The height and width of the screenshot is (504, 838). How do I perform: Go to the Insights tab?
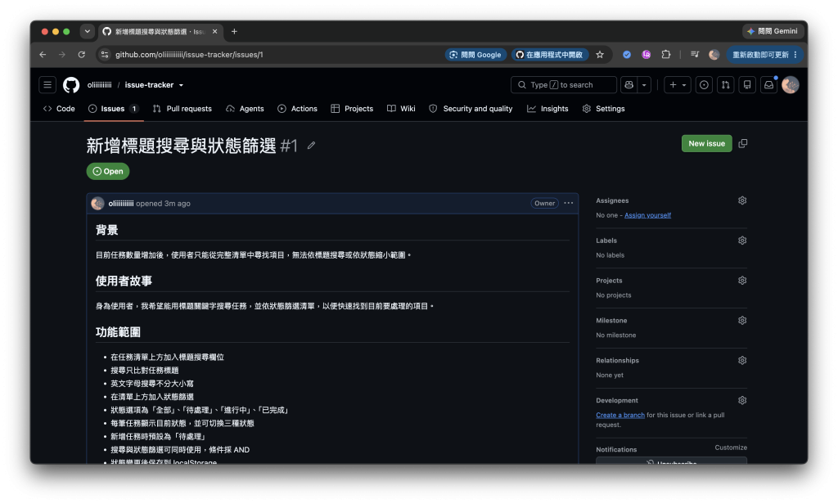pos(547,109)
